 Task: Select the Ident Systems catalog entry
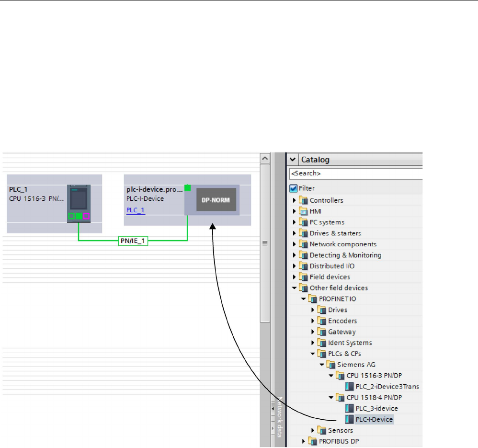point(350,343)
